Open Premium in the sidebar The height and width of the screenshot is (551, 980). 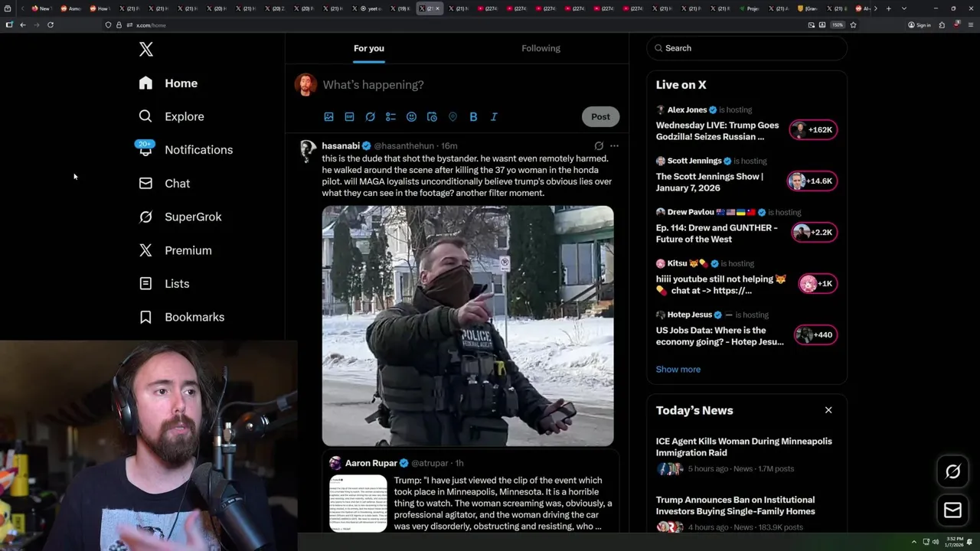tap(175, 250)
